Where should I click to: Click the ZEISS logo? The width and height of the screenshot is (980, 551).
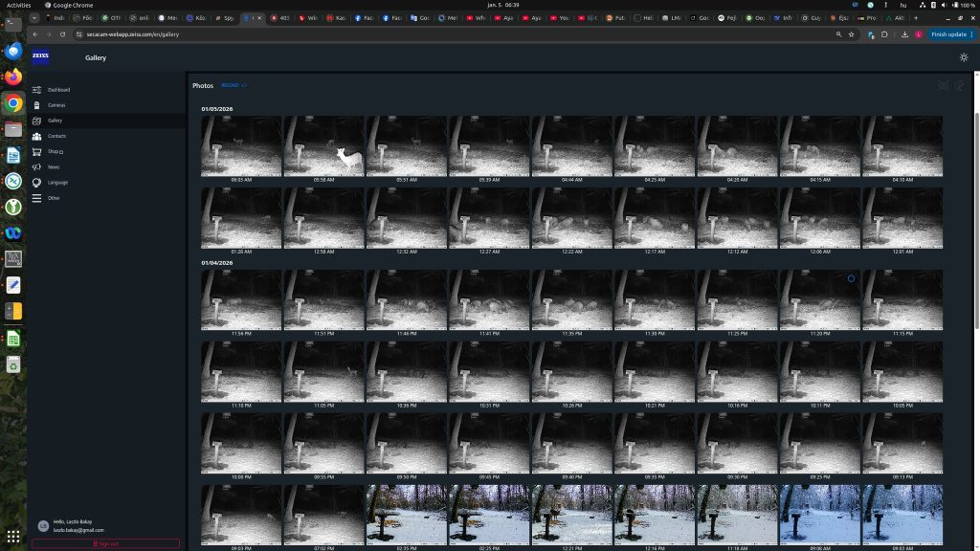tap(40, 56)
